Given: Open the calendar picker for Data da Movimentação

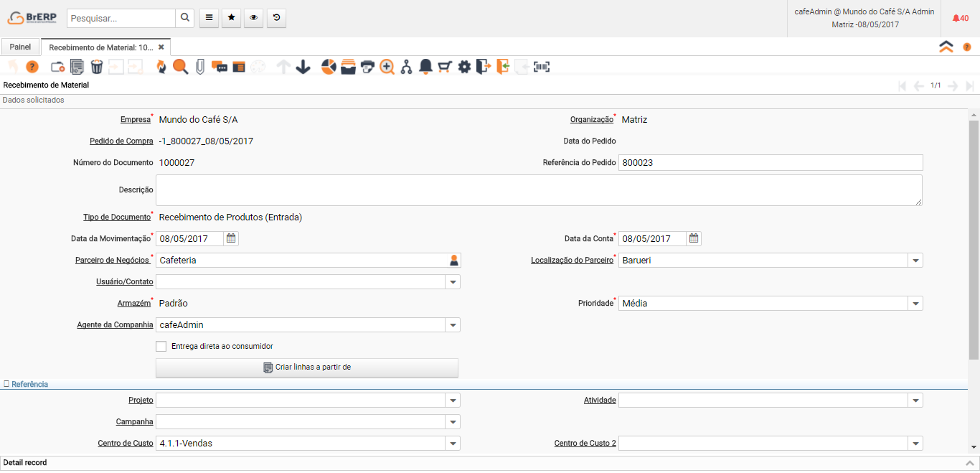Looking at the screenshot, I should [x=231, y=238].
